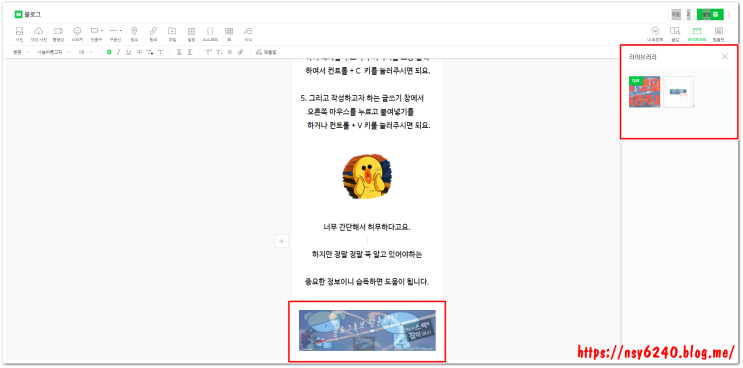The height and width of the screenshot is (368, 743).
Task: Open the 나눔바른고딕 font dropdown
Action: (x=54, y=52)
